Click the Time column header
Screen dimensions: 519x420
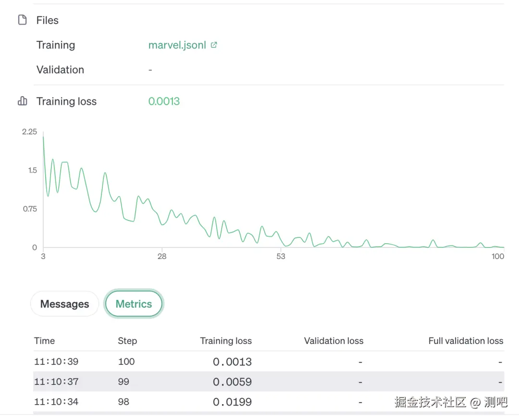click(44, 341)
